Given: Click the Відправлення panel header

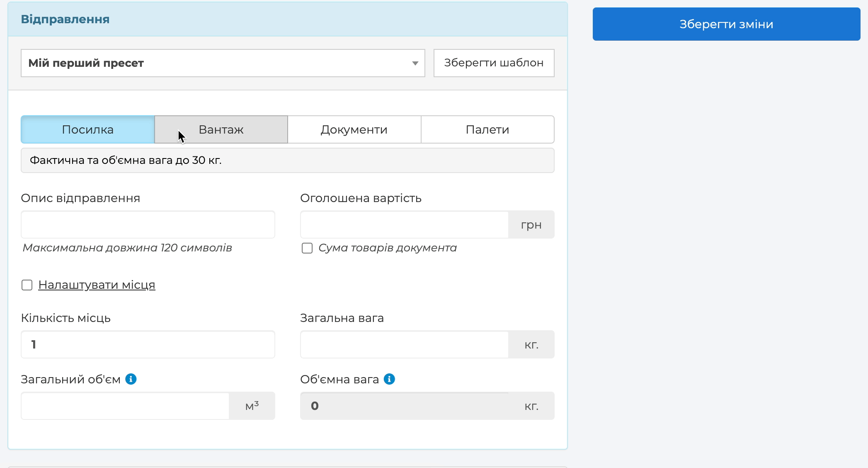Looking at the screenshot, I should tap(287, 19).
